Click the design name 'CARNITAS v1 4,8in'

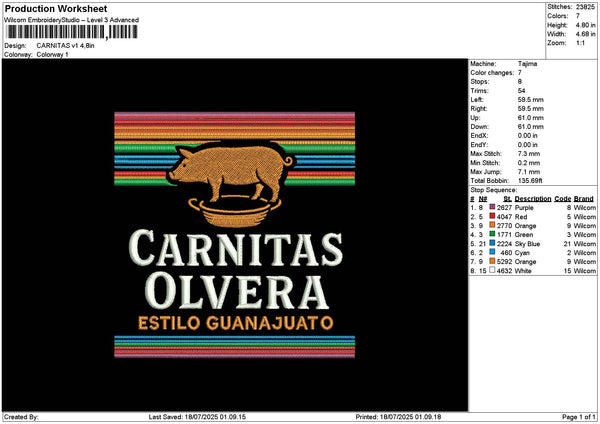click(65, 46)
